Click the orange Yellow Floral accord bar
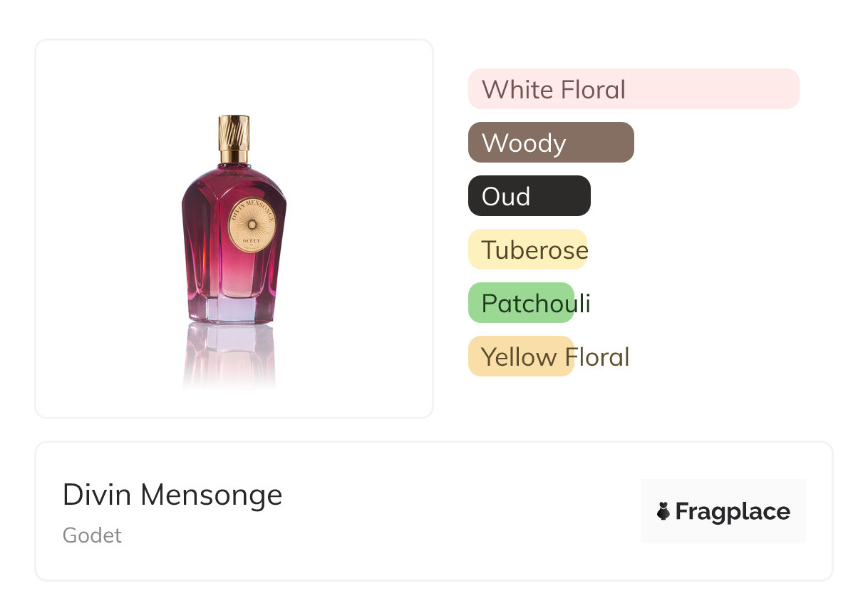Image resolution: width=868 pixels, height=616 pixels. 521,356
